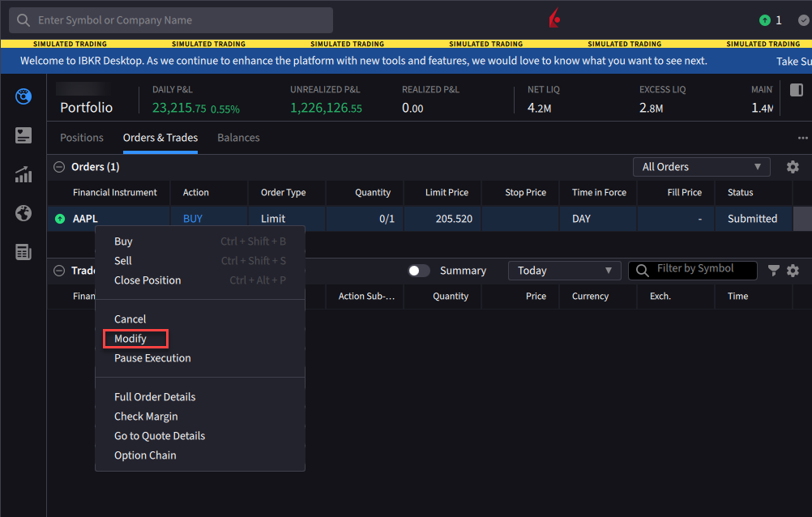Click the Excess Liq value 2.8M
812x517 pixels.
(x=651, y=108)
